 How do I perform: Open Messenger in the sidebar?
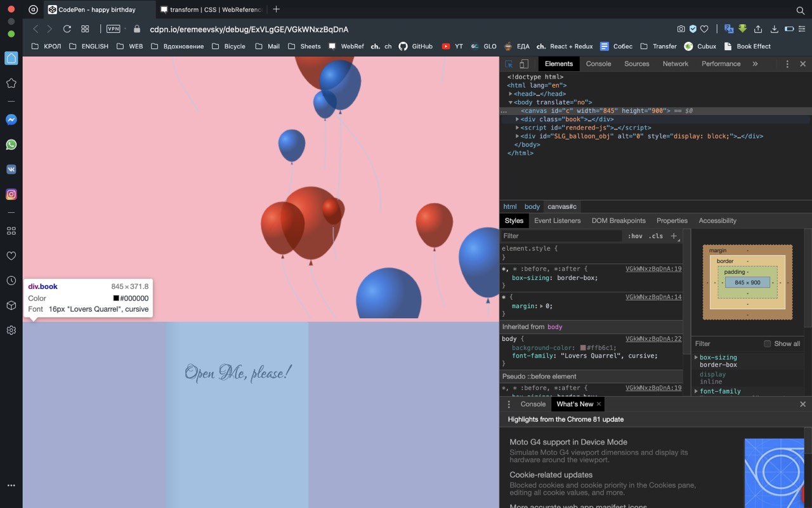tap(11, 119)
